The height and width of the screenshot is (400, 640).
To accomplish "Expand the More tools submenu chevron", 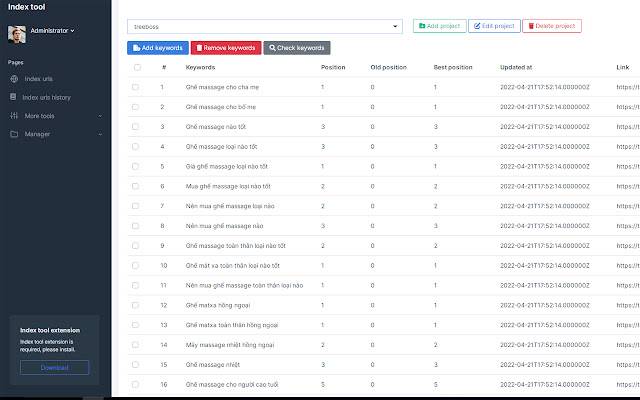I will click(x=100, y=116).
